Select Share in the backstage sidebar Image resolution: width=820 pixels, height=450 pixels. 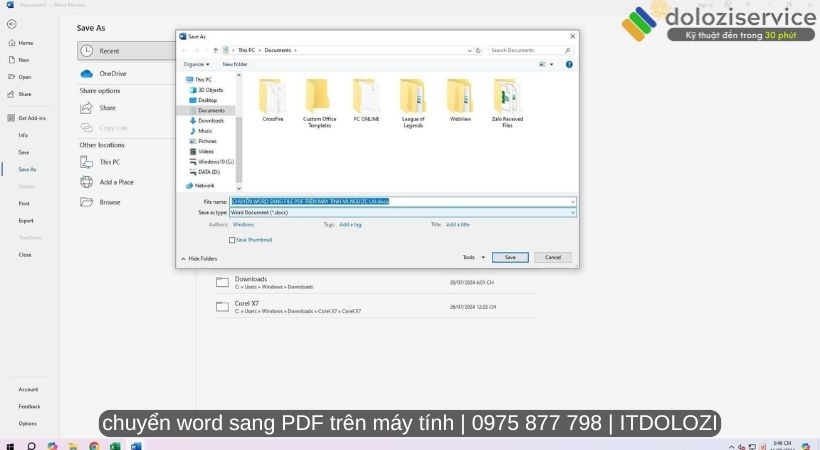click(x=20, y=94)
